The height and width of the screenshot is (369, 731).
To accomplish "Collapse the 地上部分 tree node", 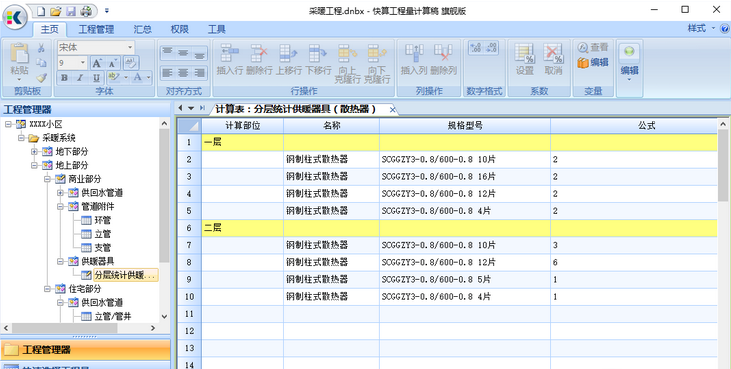I will pos(34,165).
